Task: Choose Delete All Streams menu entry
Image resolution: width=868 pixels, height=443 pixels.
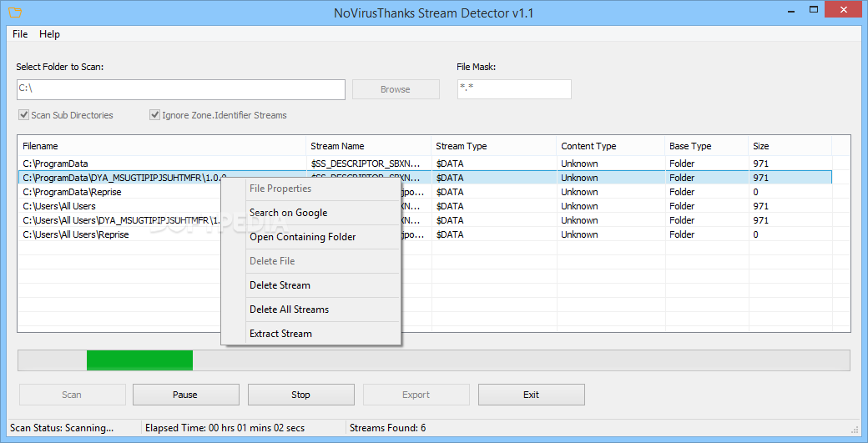Action: point(310,310)
